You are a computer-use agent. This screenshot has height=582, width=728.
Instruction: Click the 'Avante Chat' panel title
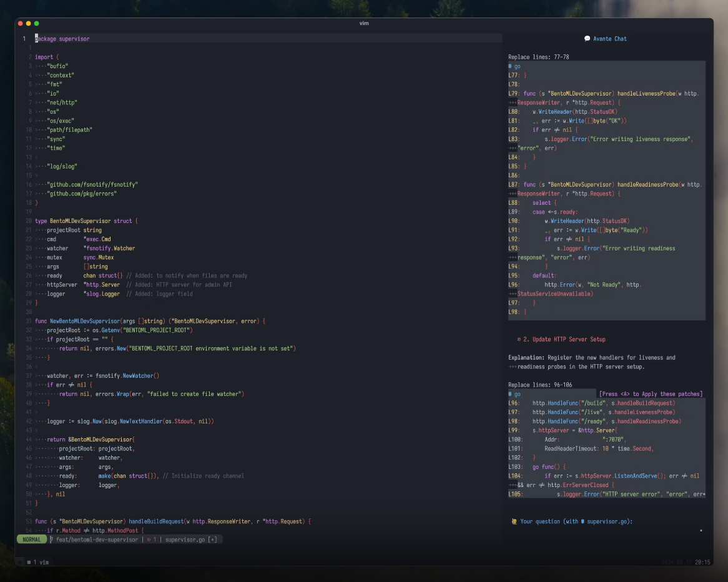point(609,39)
